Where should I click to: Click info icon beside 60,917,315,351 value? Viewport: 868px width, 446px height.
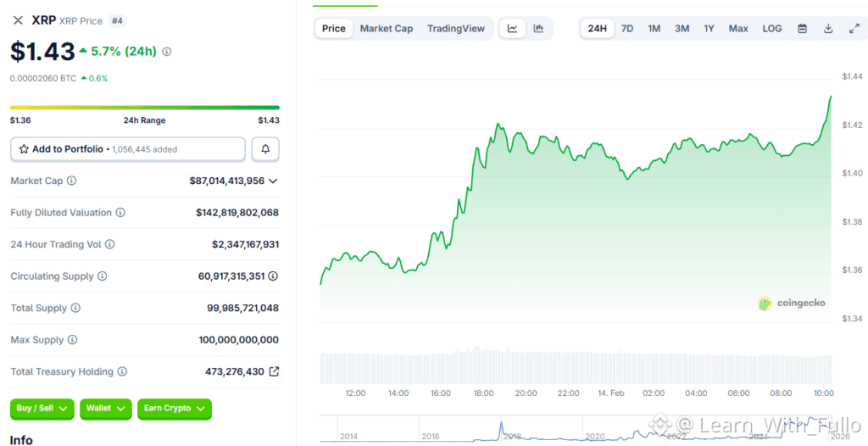coord(273,276)
